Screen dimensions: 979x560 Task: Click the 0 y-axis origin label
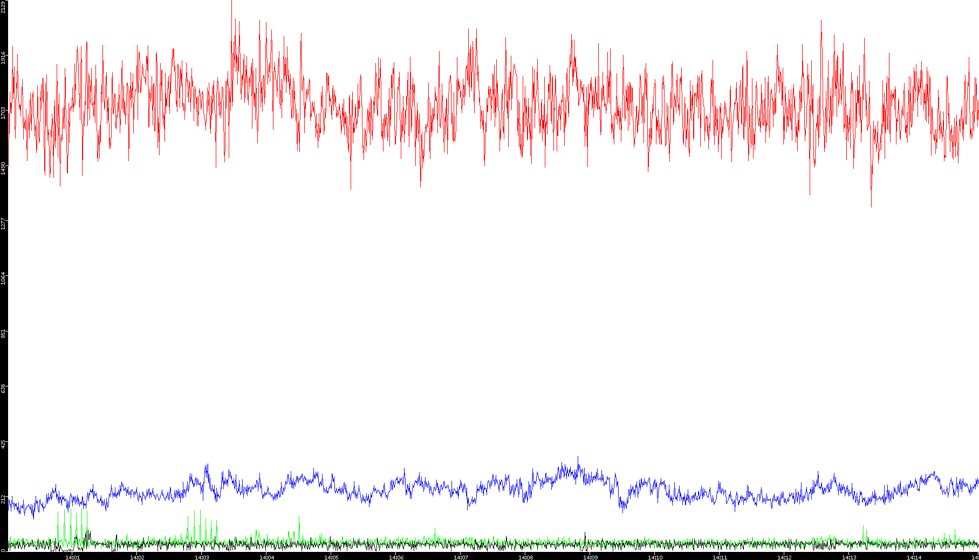3,550
